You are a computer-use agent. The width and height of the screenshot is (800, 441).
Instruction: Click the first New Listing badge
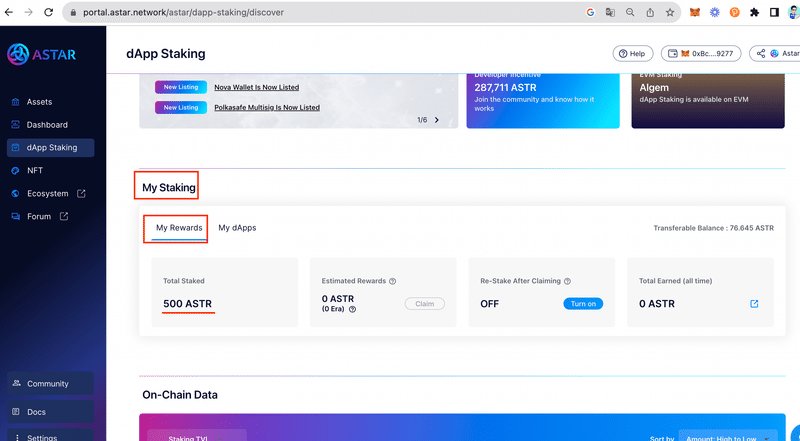tap(181, 87)
